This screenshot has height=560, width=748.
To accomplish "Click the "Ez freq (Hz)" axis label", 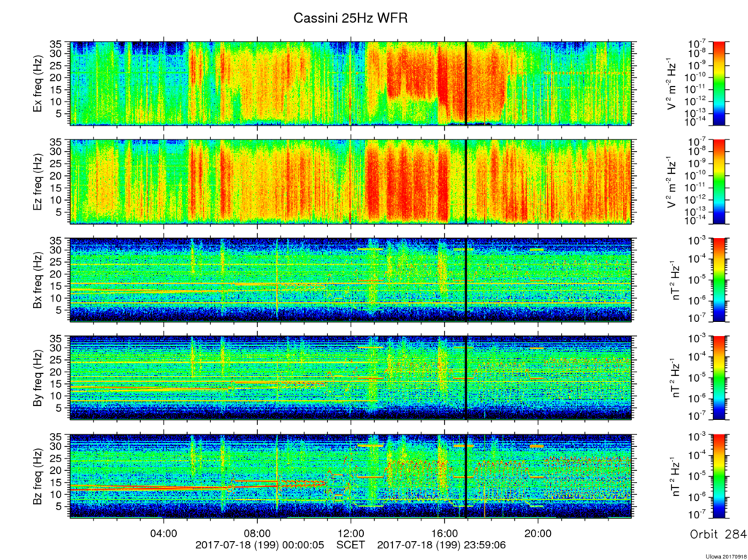I will click(38, 182).
